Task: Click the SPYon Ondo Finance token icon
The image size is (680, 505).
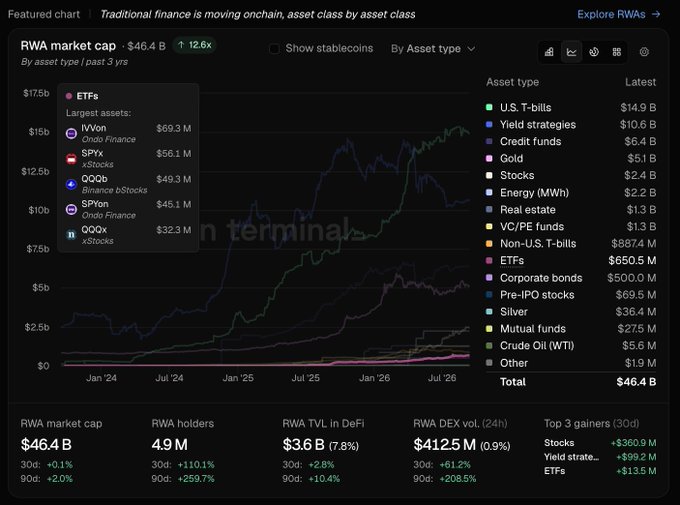Action: [71, 210]
